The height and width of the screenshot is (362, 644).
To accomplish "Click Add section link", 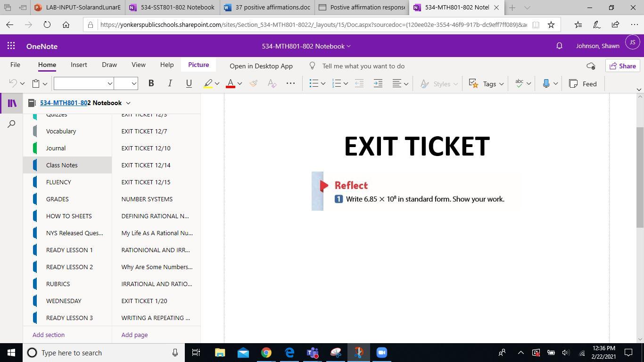I will (49, 335).
